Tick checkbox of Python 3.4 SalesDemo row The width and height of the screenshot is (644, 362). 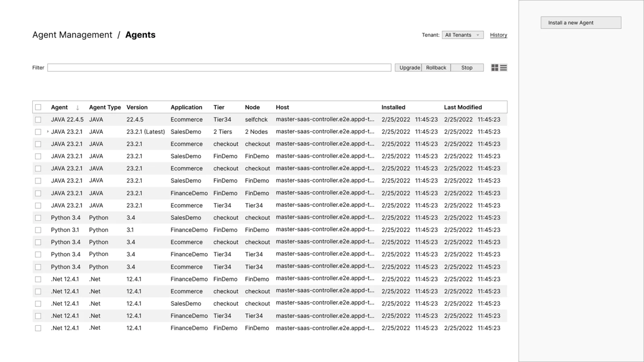(38, 218)
